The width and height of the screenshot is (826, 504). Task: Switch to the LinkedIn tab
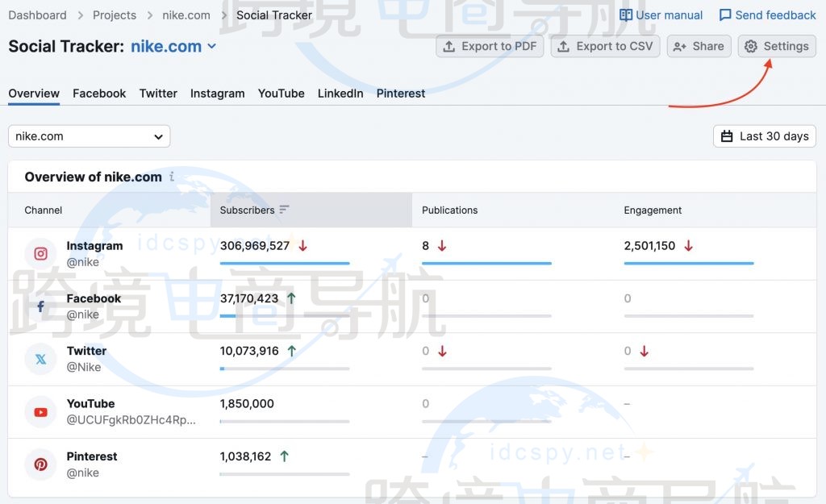[340, 94]
